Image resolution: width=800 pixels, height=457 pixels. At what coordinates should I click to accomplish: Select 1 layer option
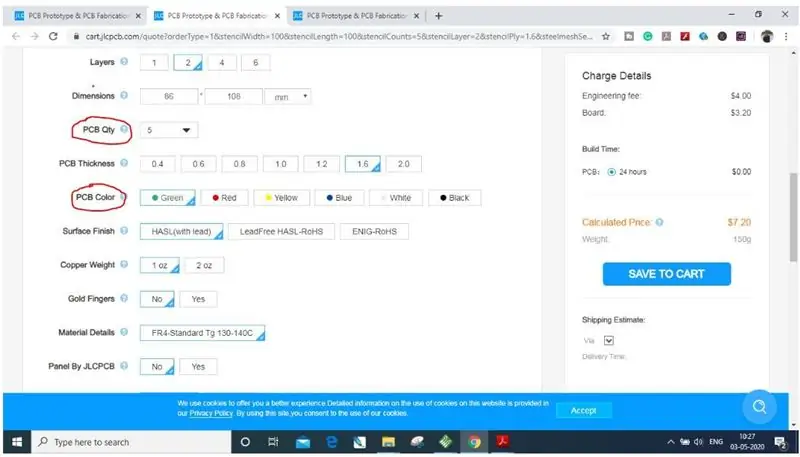tap(154, 63)
